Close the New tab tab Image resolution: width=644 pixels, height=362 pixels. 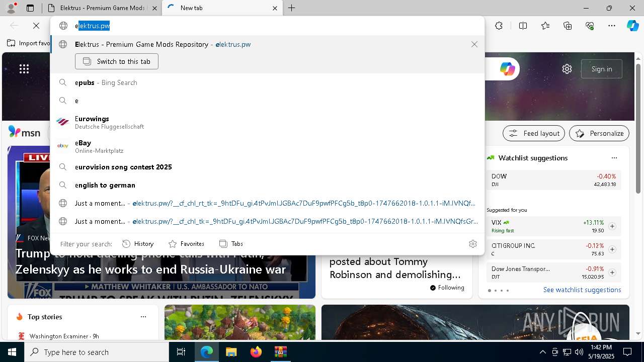point(275,8)
